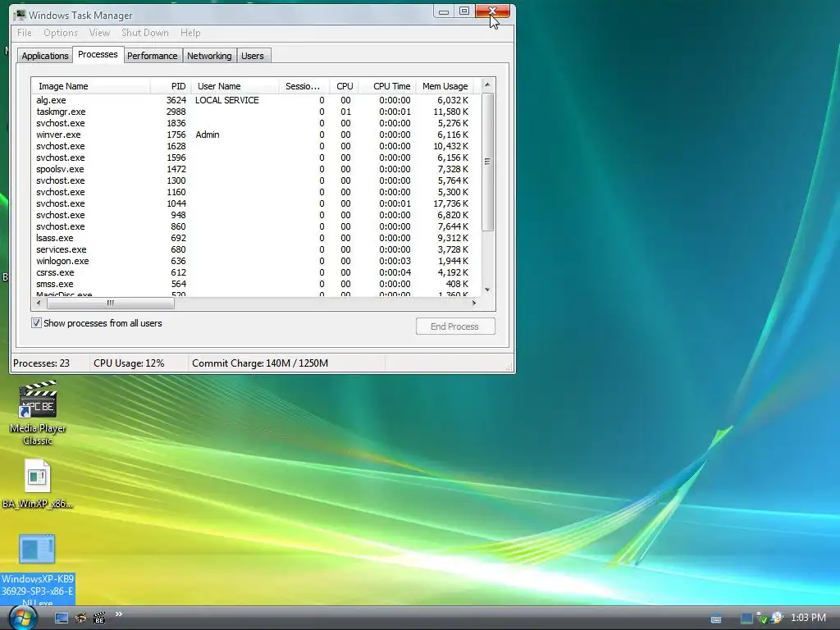Click the horizontal scrollbar thumb
This screenshot has height=630, width=840.
[x=111, y=304]
